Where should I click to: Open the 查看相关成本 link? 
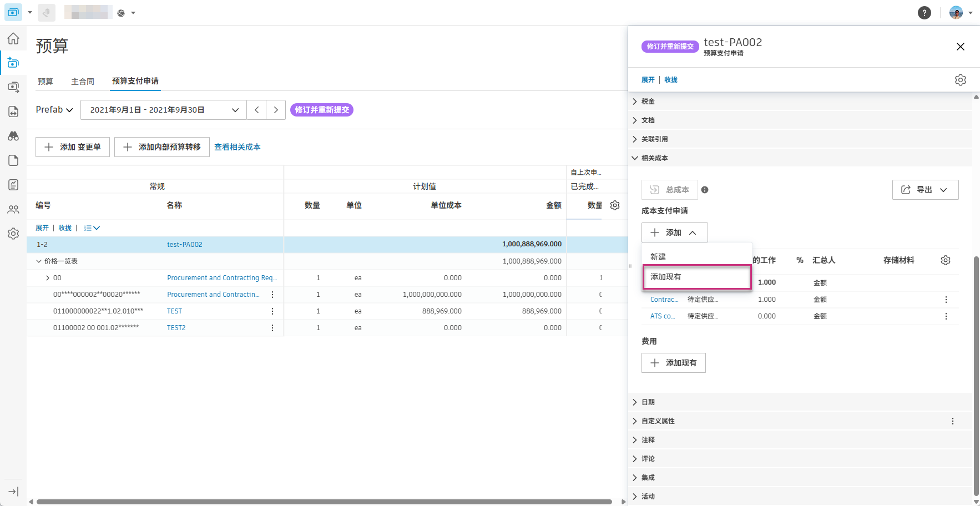pyautogui.click(x=238, y=147)
